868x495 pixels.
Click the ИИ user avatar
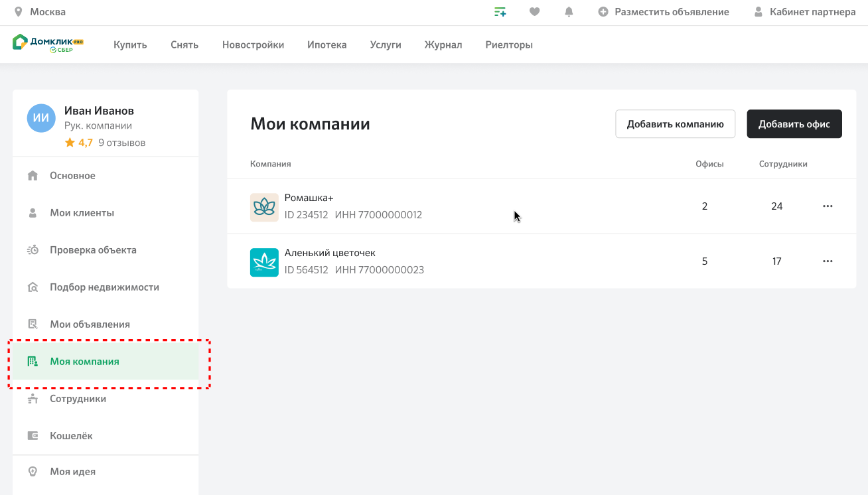point(41,118)
